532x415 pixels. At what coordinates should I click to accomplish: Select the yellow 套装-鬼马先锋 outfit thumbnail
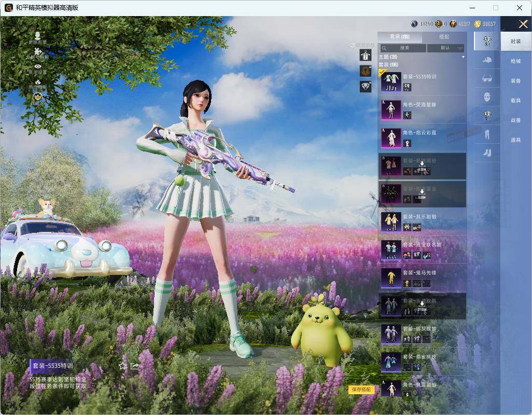(391, 278)
